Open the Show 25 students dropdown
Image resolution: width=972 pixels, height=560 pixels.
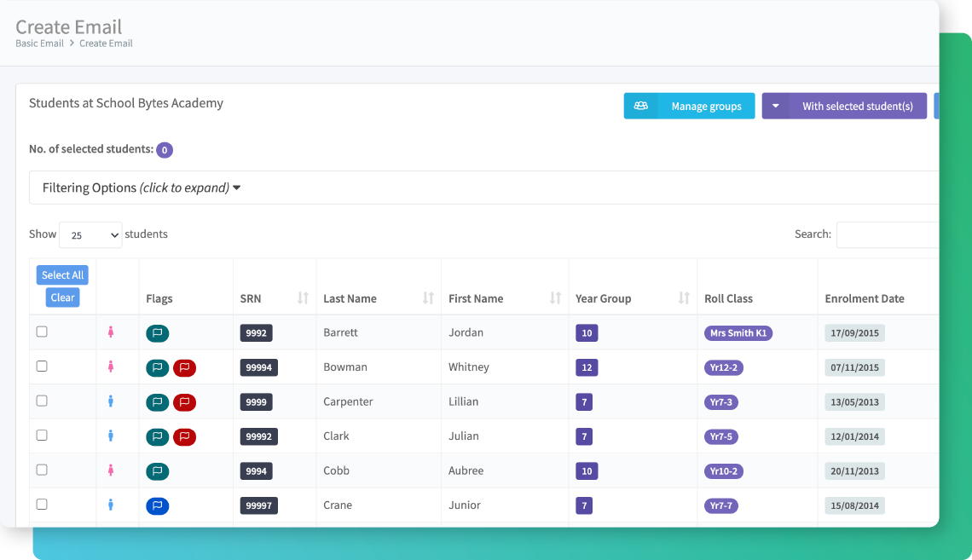90,234
